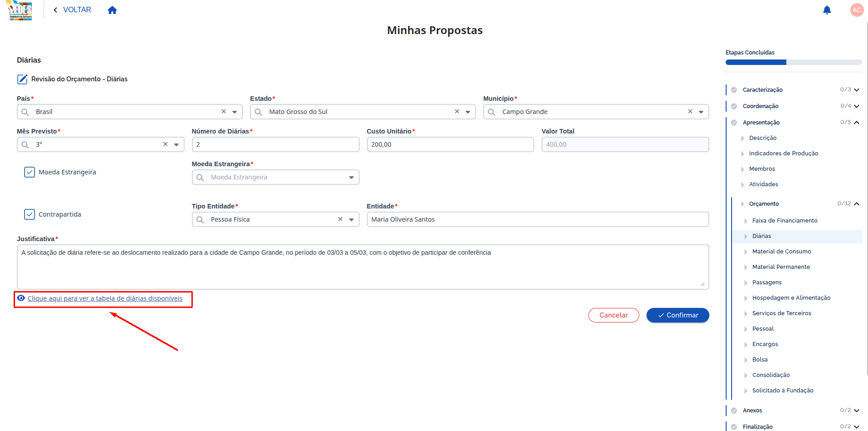Screen dimensions: 868x431
Task: Confirm the diárias form
Action: pyautogui.click(x=677, y=315)
